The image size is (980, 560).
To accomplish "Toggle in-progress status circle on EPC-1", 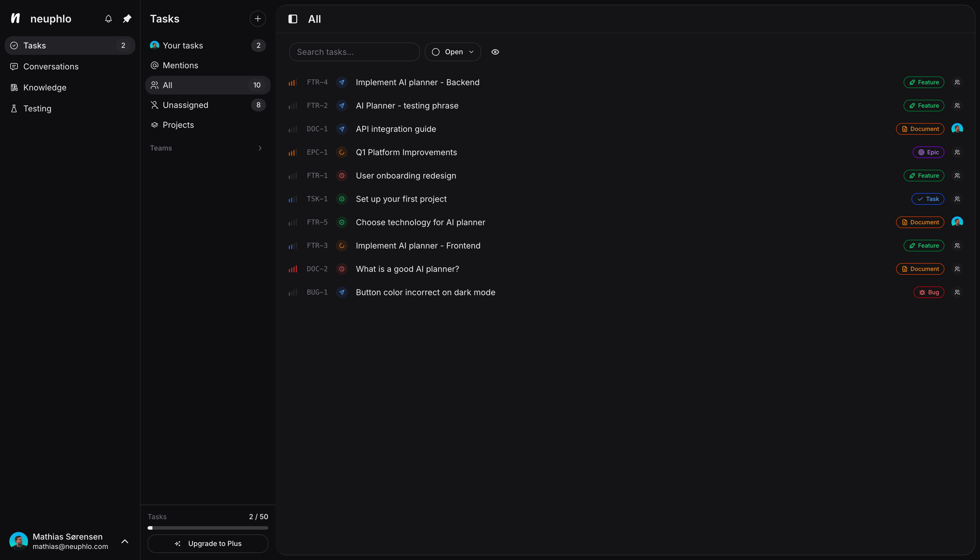I will (342, 152).
